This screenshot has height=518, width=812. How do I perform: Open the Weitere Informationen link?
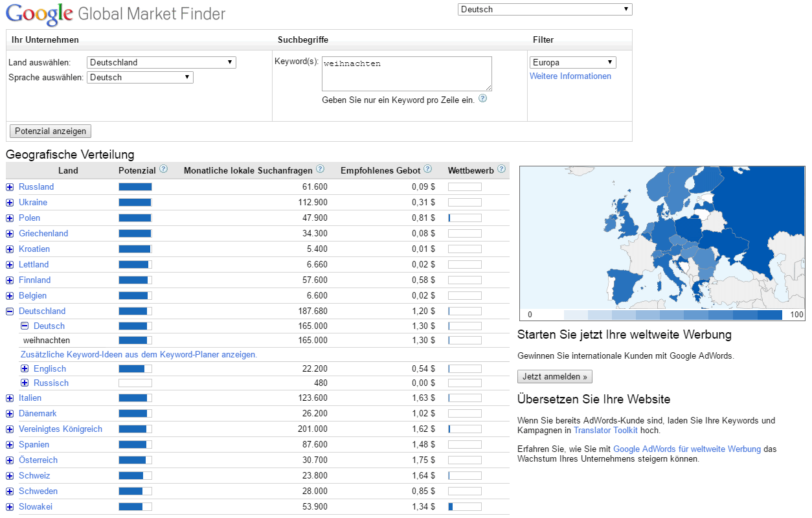[x=570, y=76]
